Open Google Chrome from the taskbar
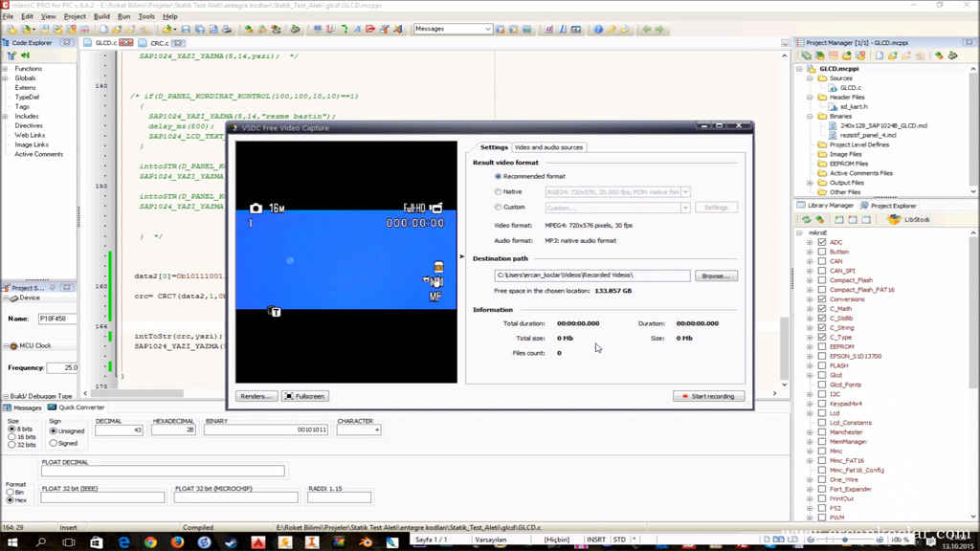This screenshot has height=551, width=980. pos(150,541)
